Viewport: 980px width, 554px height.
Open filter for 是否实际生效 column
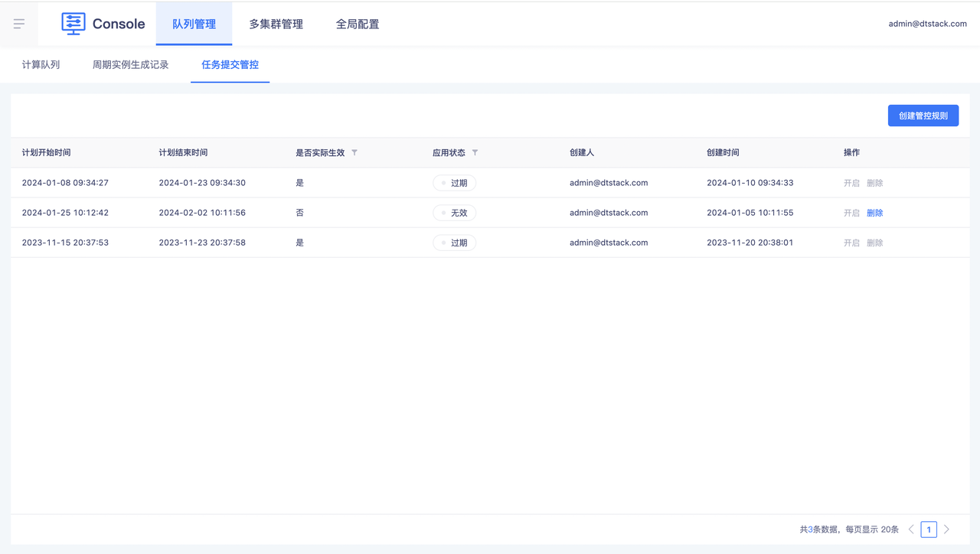pos(354,153)
